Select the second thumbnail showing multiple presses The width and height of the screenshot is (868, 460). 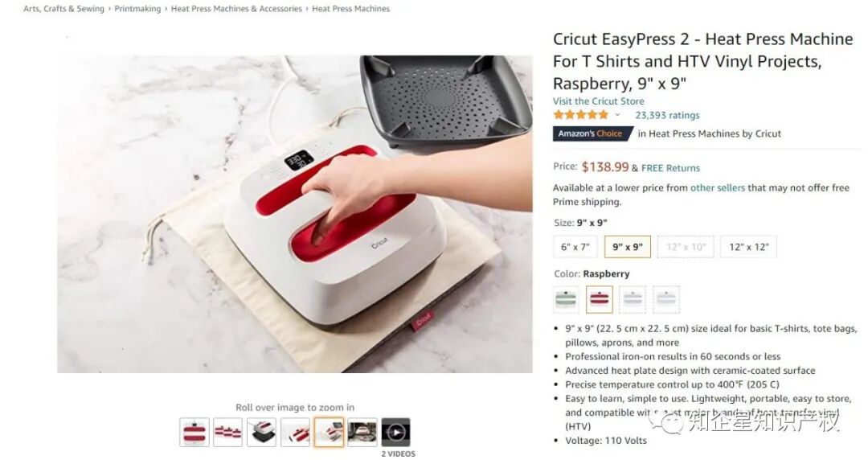click(228, 433)
